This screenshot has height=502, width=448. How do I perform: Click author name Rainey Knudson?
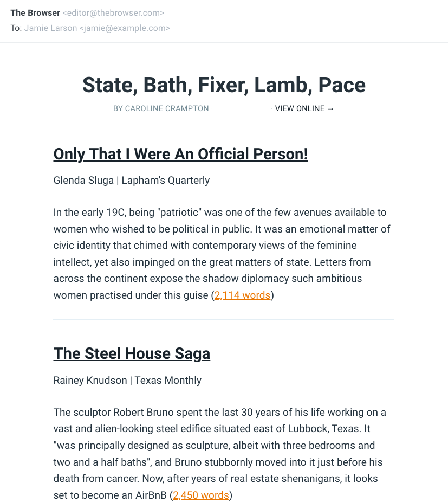[90, 380]
